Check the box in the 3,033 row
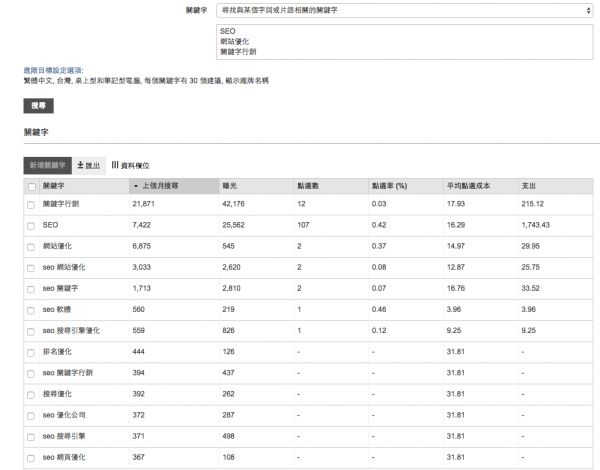The width and height of the screenshot is (600, 470). click(x=31, y=268)
